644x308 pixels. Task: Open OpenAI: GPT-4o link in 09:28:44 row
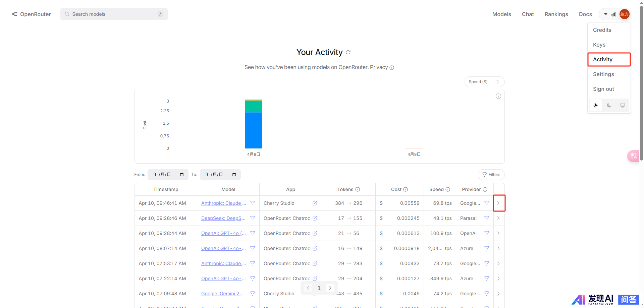click(x=223, y=233)
